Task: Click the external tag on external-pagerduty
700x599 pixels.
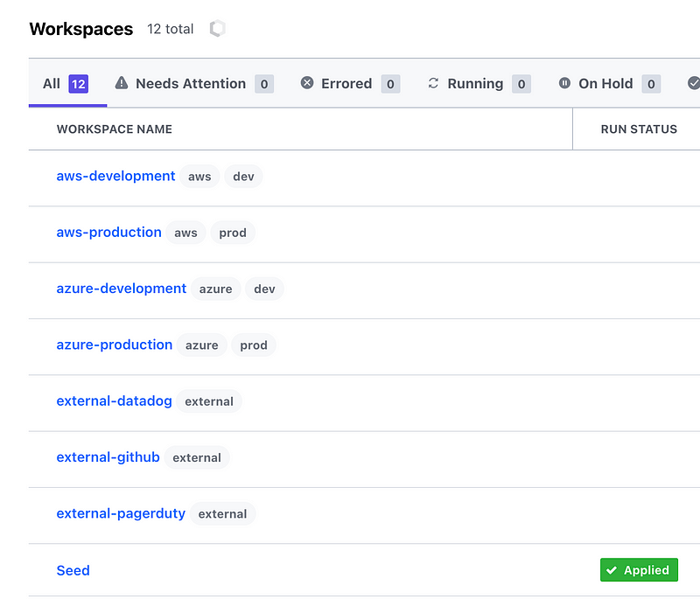Action: click(x=222, y=514)
